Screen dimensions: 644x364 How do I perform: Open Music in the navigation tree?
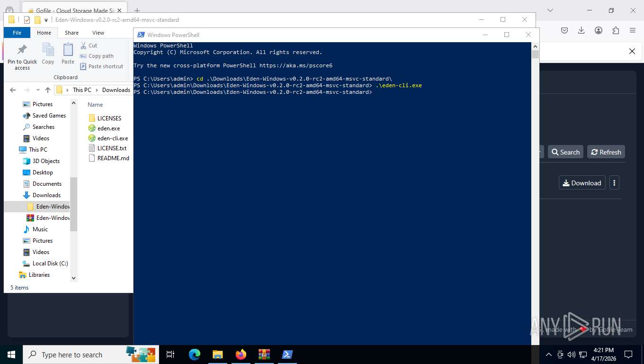tap(36, 229)
